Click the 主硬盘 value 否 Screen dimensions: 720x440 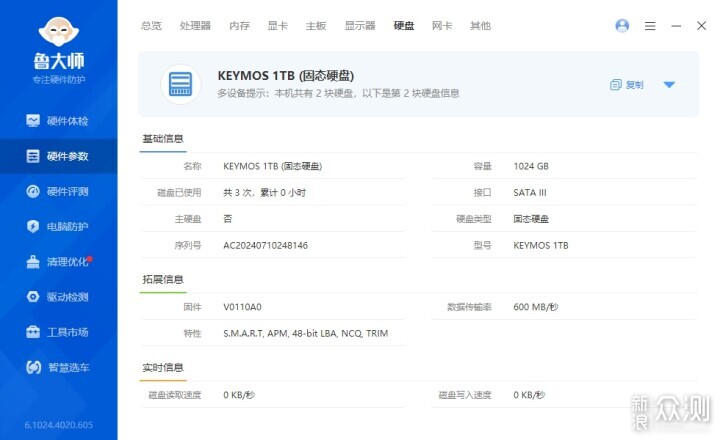point(228,219)
